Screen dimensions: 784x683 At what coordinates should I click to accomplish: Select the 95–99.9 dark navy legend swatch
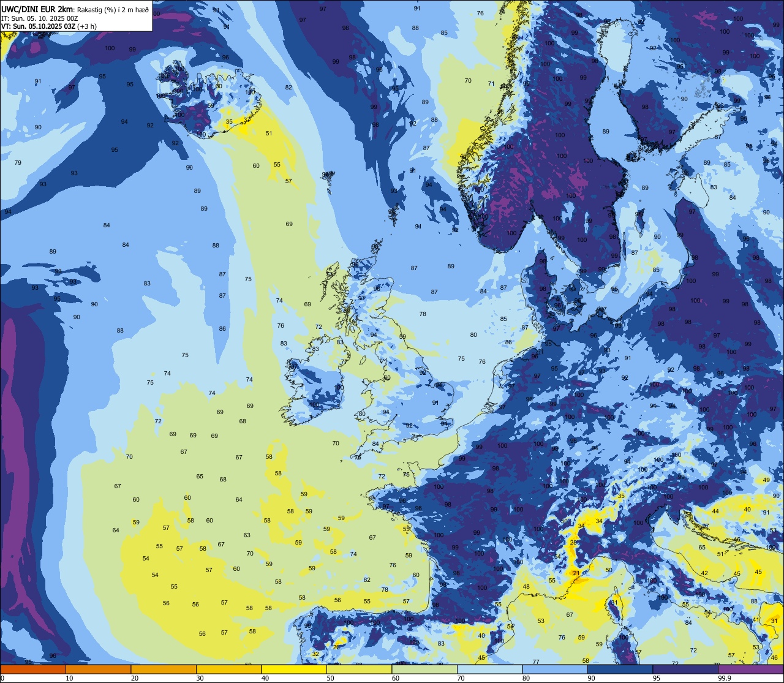coord(685,669)
